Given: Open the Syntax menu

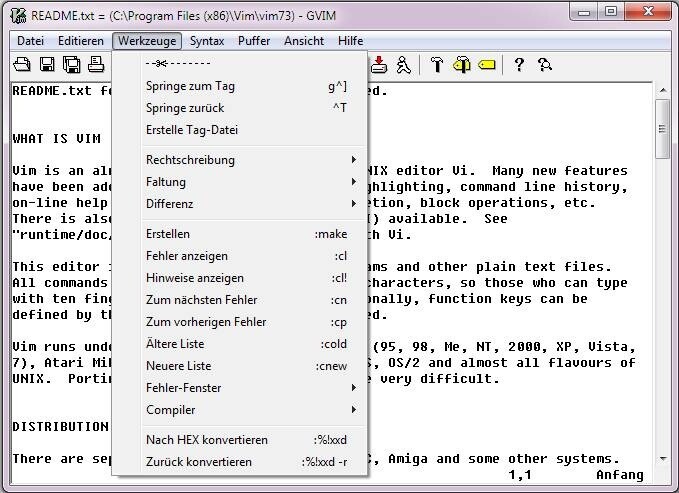Looking at the screenshot, I should [x=207, y=41].
